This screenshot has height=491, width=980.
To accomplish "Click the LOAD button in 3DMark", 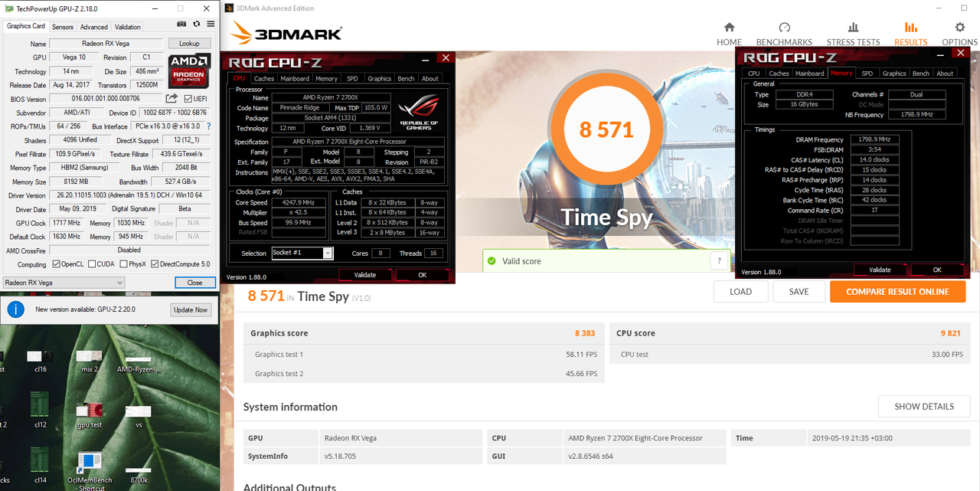I will point(740,292).
